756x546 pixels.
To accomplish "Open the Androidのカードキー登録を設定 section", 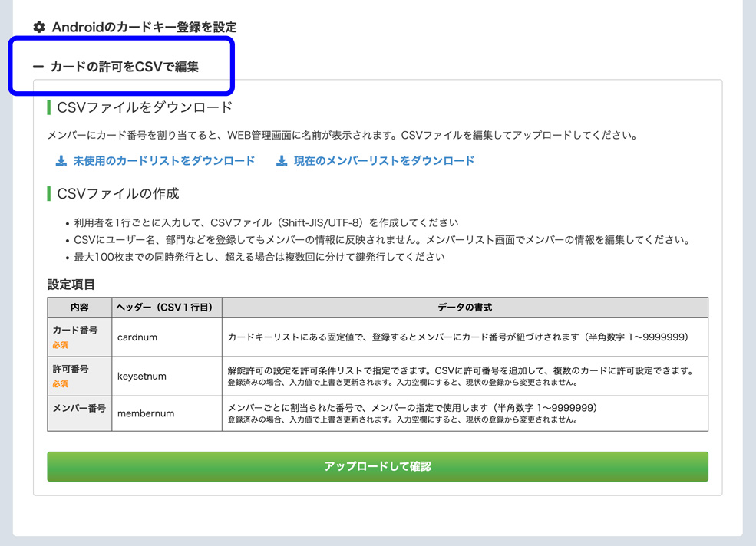I will click(x=144, y=27).
